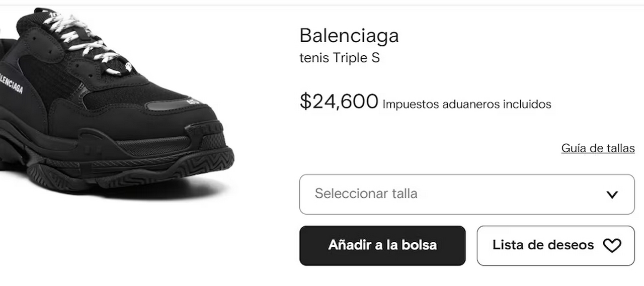Click the Lista de deseos button label
This screenshot has height=286, width=644.
543,245
